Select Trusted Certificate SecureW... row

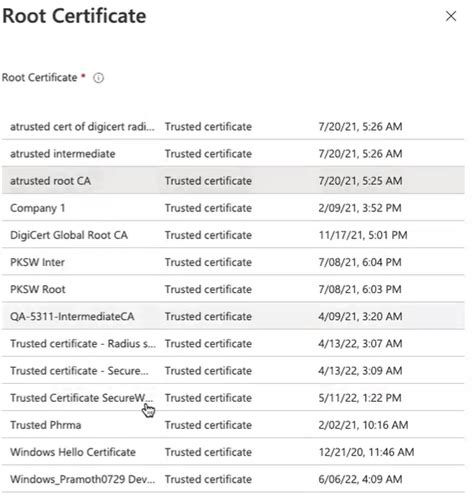(233, 398)
